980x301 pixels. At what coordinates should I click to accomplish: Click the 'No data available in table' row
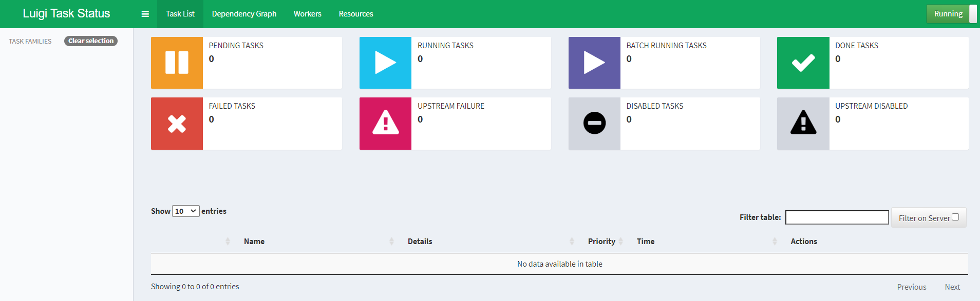coord(559,264)
